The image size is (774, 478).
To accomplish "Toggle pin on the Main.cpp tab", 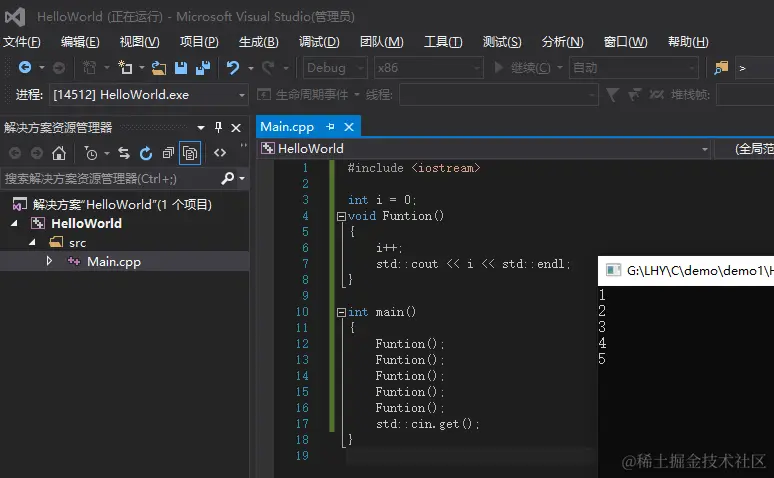I will click(330, 127).
